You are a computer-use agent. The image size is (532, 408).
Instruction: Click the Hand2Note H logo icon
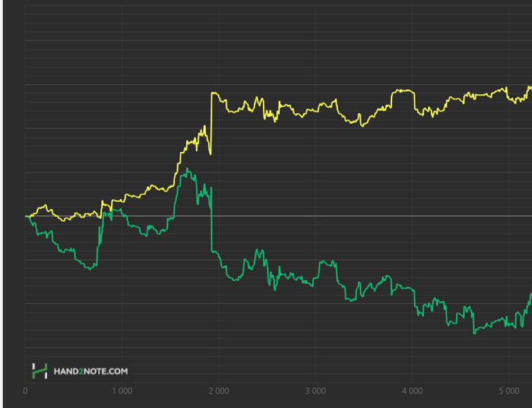[40, 371]
